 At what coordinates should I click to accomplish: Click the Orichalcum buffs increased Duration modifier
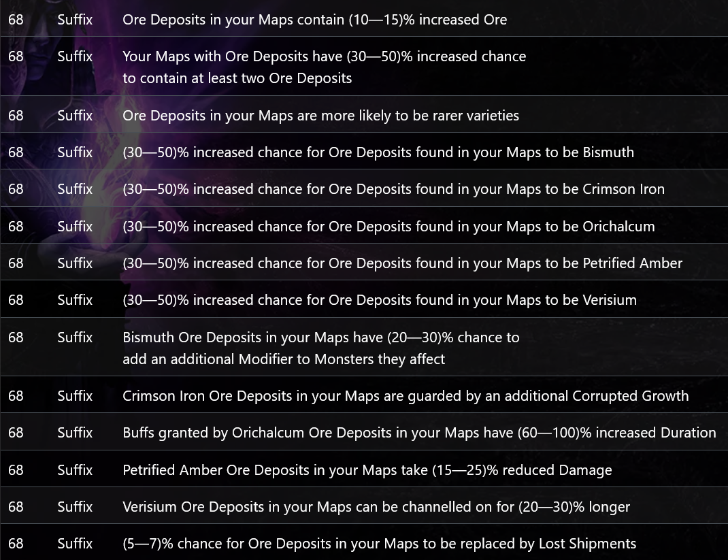pos(419,432)
